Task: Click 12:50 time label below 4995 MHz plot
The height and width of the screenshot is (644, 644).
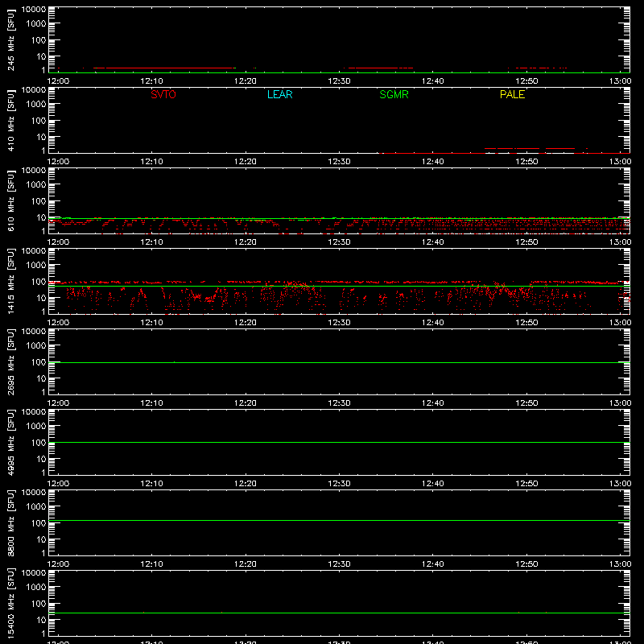Action: (526, 484)
